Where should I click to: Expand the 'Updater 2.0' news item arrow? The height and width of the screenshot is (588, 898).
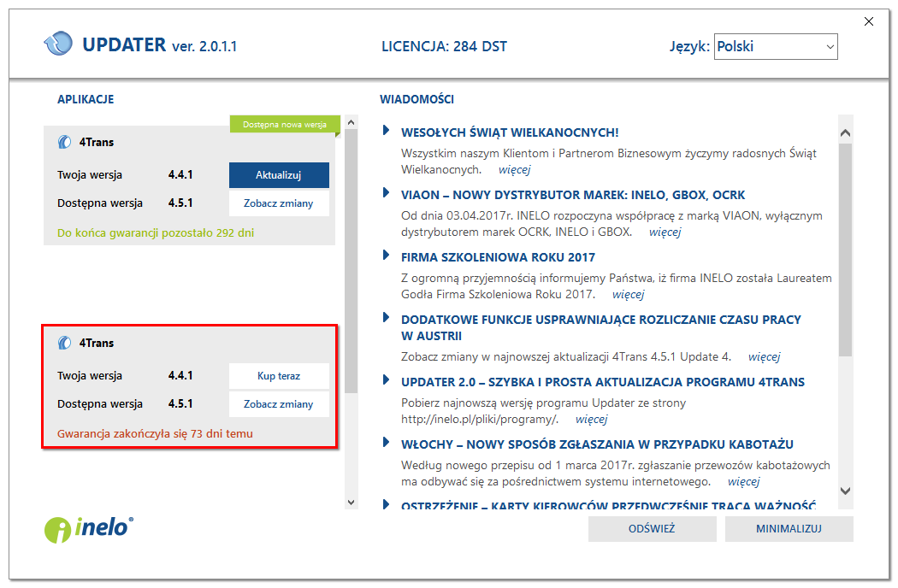pos(386,380)
